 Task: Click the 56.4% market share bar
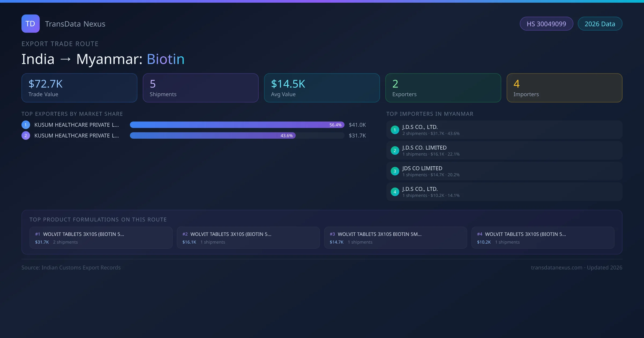[237, 125]
